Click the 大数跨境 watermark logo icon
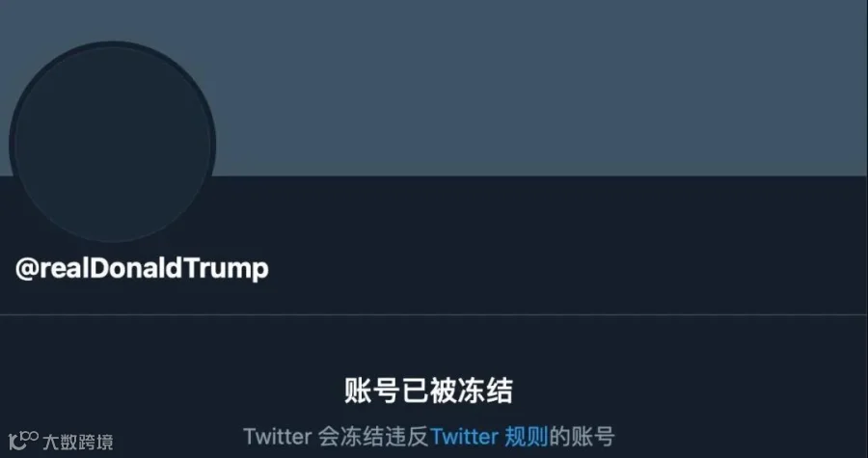Image resolution: width=868 pixels, height=458 pixels. (24, 441)
